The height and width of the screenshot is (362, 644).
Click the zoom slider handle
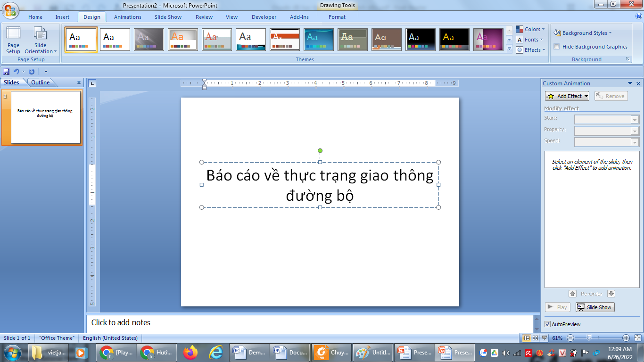click(589, 338)
